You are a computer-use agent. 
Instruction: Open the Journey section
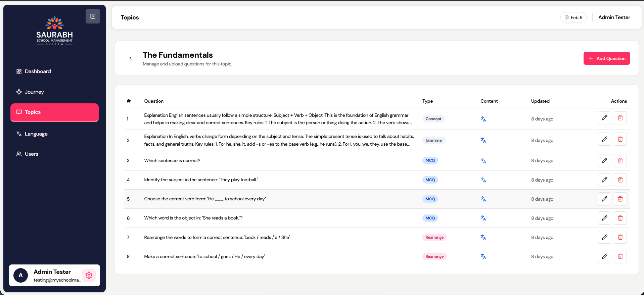point(34,92)
